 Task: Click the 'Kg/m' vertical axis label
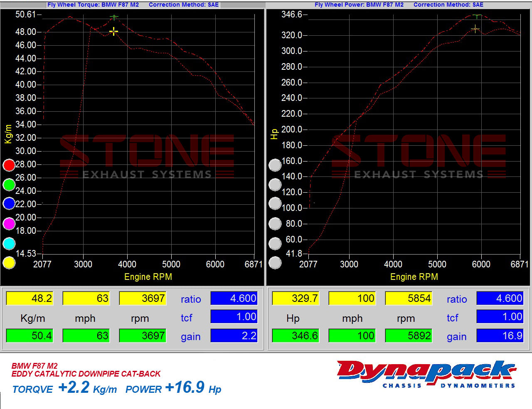coord(8,134)
